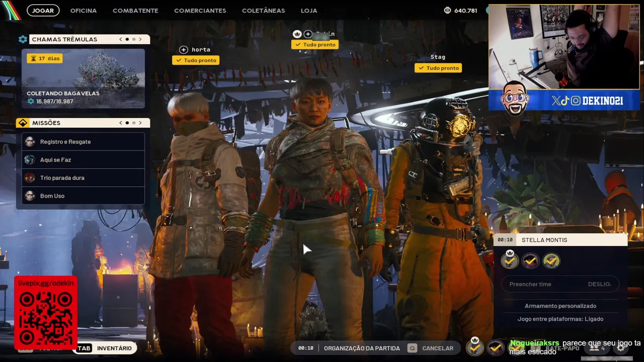Open mission Aqui se Faz
This screenshot has width=644, height=362.
pos(83,160)
